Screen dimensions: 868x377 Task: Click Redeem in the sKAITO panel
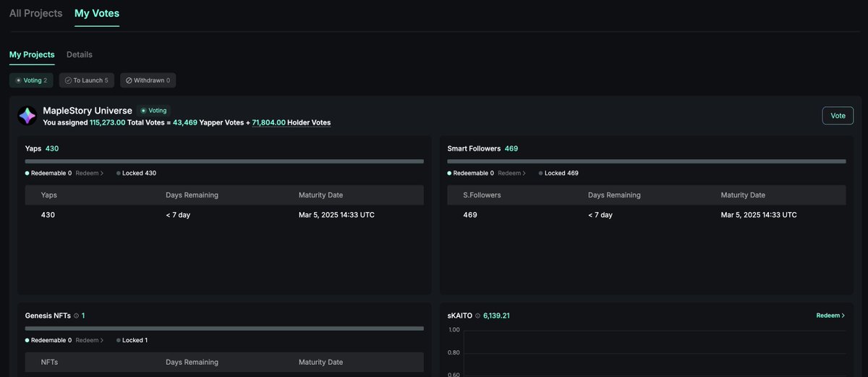pos(830,315)
